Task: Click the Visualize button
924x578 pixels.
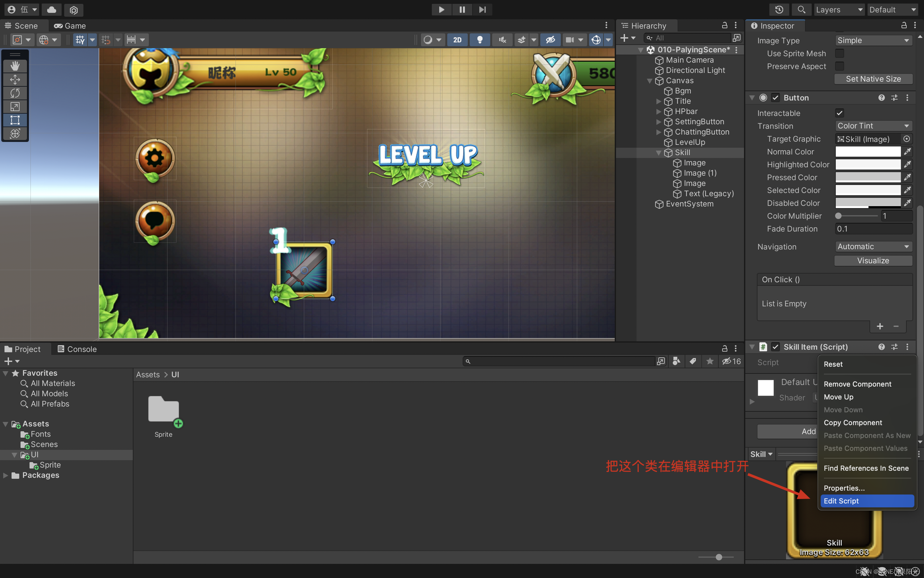Action: click(873, 261)
